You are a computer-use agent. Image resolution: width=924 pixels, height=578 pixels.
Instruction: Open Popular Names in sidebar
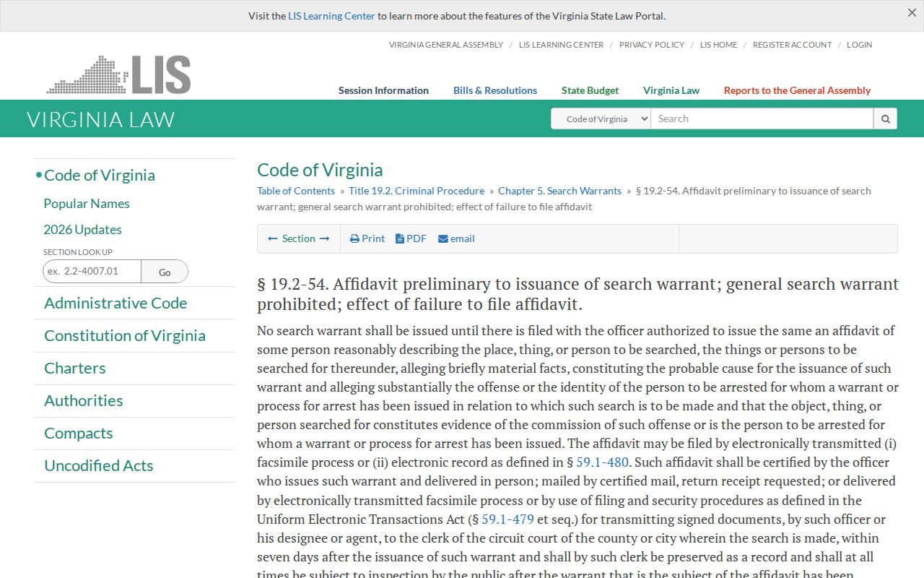(x=87, y=204)
